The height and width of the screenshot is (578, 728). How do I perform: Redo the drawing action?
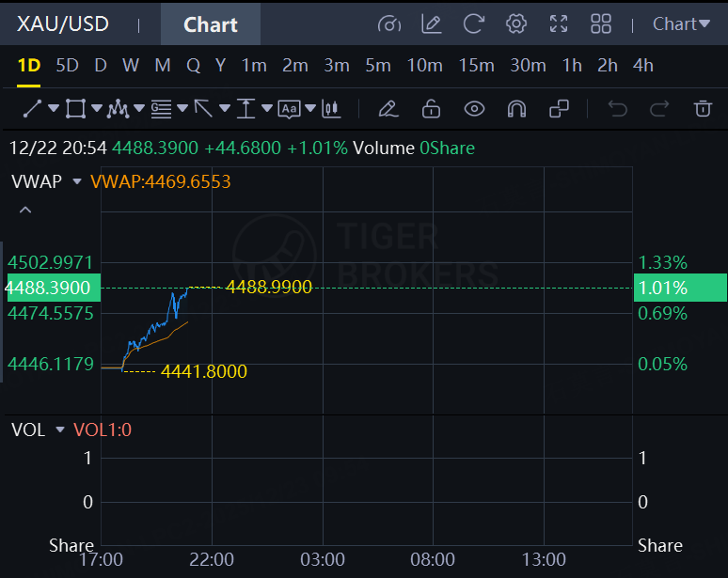(x=659, y=109)
